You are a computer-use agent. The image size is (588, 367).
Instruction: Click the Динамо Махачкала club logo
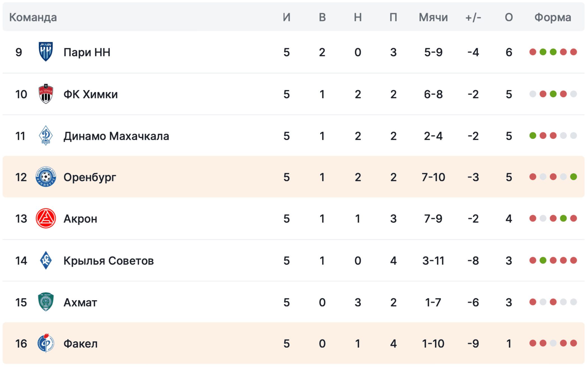(x=46, y=136)
